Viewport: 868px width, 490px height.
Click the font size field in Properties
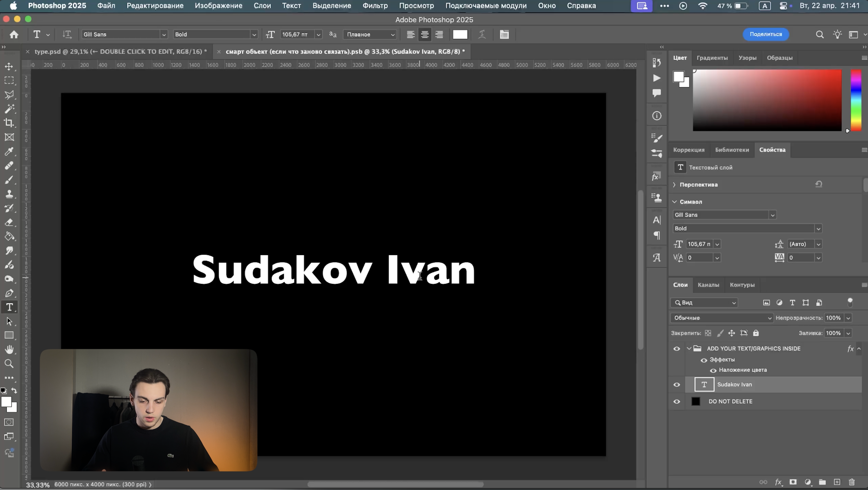tap(699, 244)
